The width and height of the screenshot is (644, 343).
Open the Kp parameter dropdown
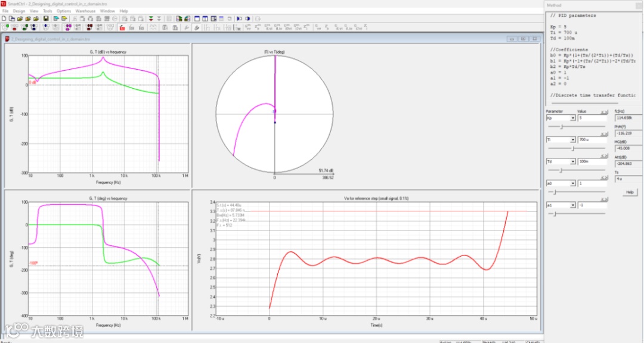click(572, 118)
